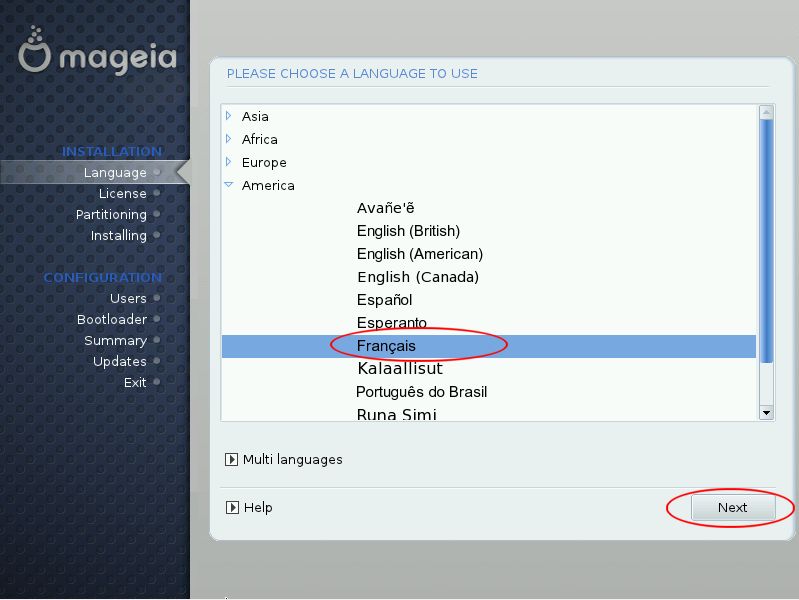Expand the Europe language group
Viewport: 799px width, 600px height.
(x=228, y=162)
